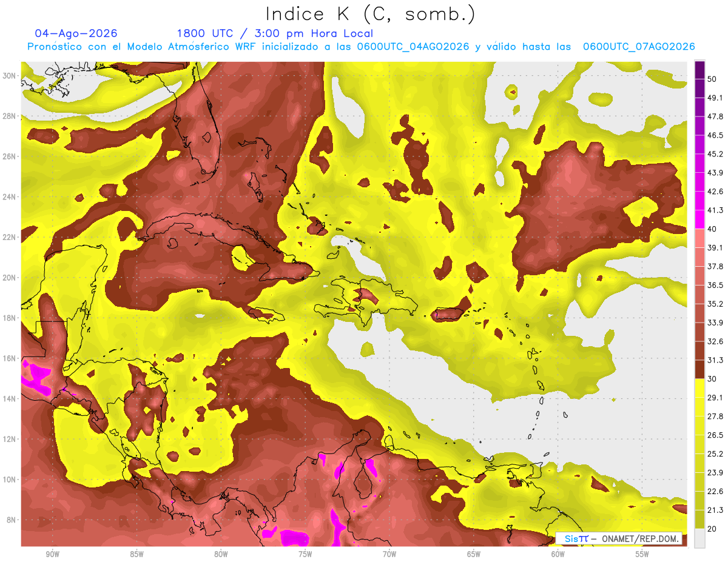Click the longitude label '80W'
The image size is (728, 562).
[x=221, y=554]
